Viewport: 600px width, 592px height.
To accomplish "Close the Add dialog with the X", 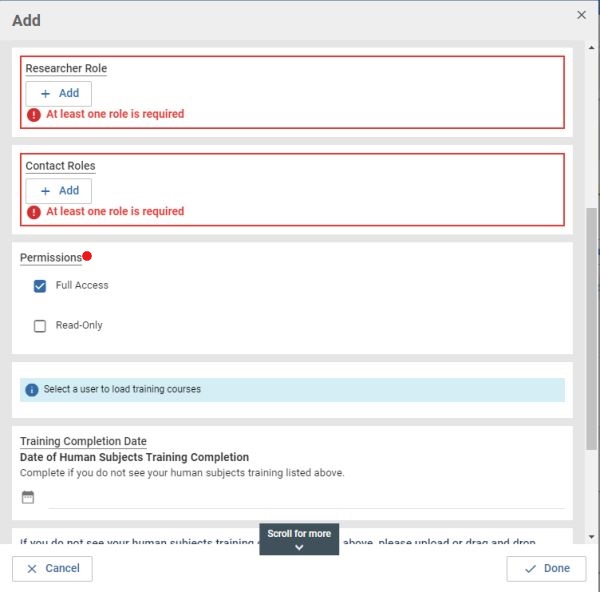I will coord(581,15).
